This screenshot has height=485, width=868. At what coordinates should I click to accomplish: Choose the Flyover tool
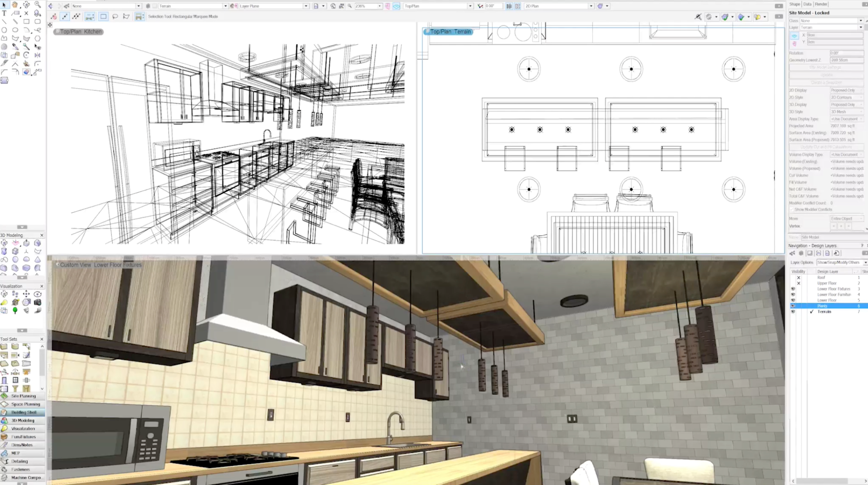pos(26,5)
